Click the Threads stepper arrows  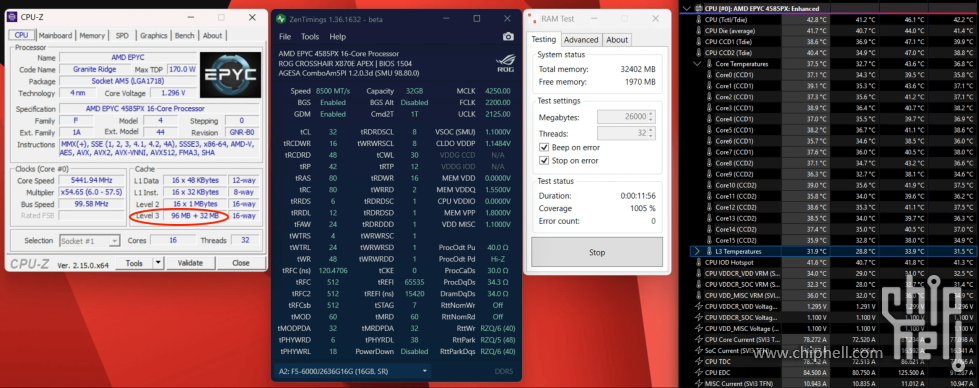tap(651, 134)
